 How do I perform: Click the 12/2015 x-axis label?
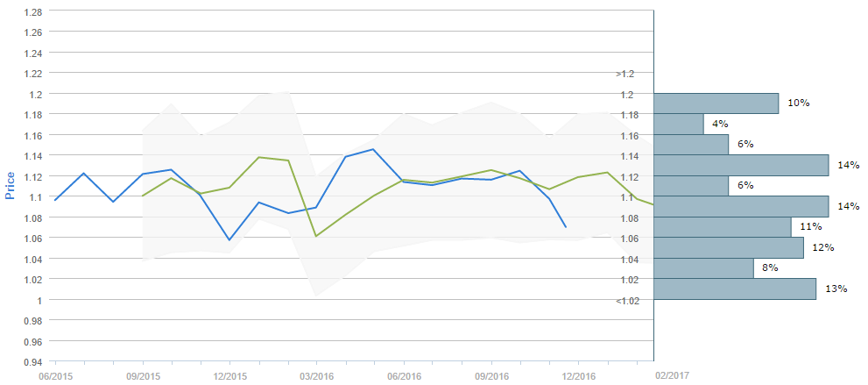point(229,375)
